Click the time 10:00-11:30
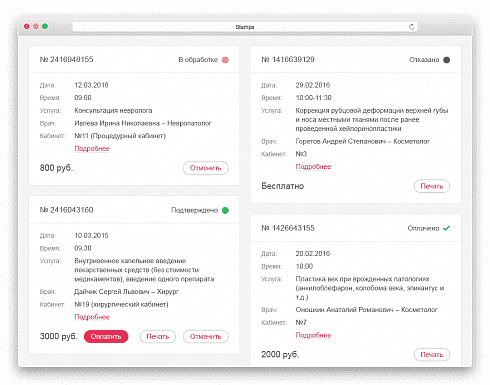The width and height of the screenshot is (490, 385). 313,98
